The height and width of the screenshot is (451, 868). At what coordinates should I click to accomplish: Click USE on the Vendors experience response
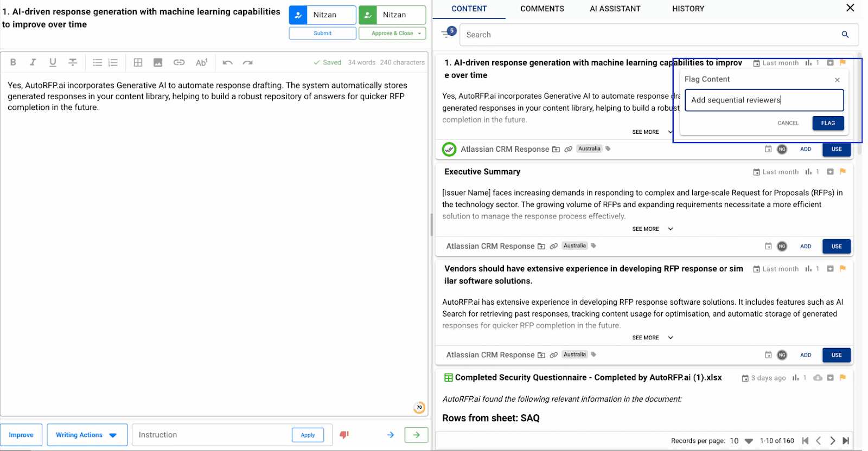pos(837,355)
